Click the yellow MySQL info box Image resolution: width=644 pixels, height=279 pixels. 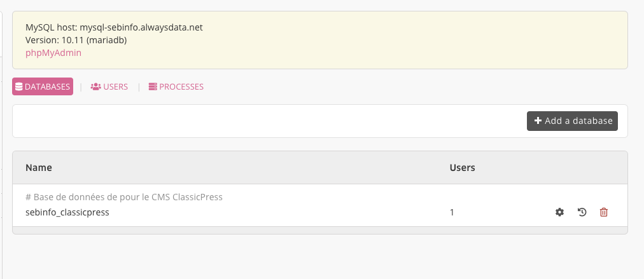tap(382, 39)
